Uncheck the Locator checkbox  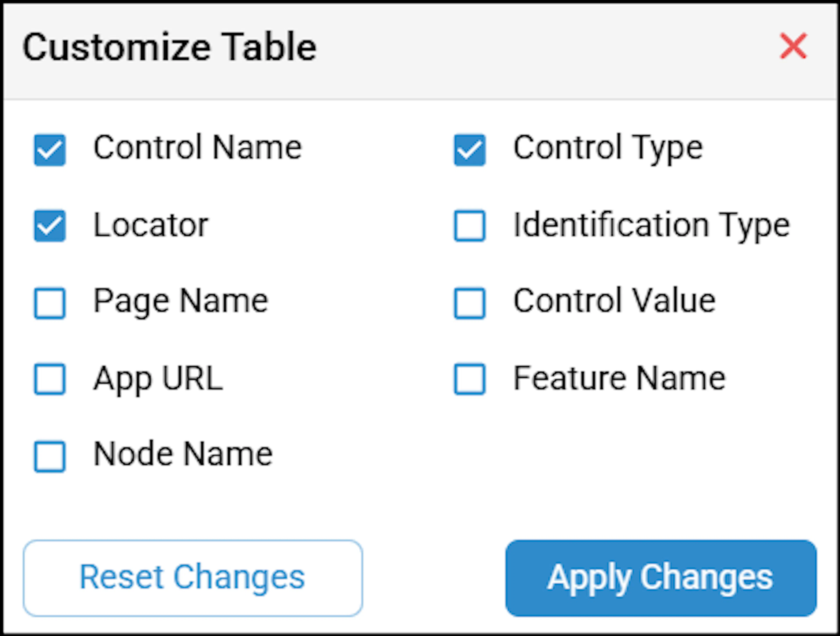(50, 226)
